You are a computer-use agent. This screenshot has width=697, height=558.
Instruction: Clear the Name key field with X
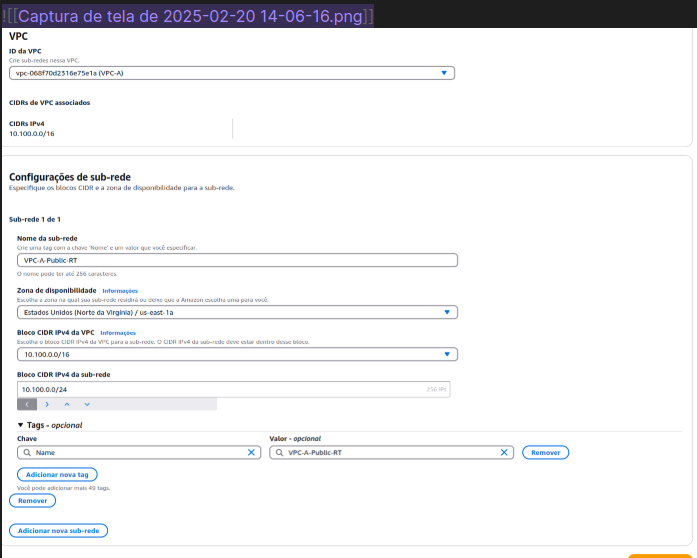(252, 452)
